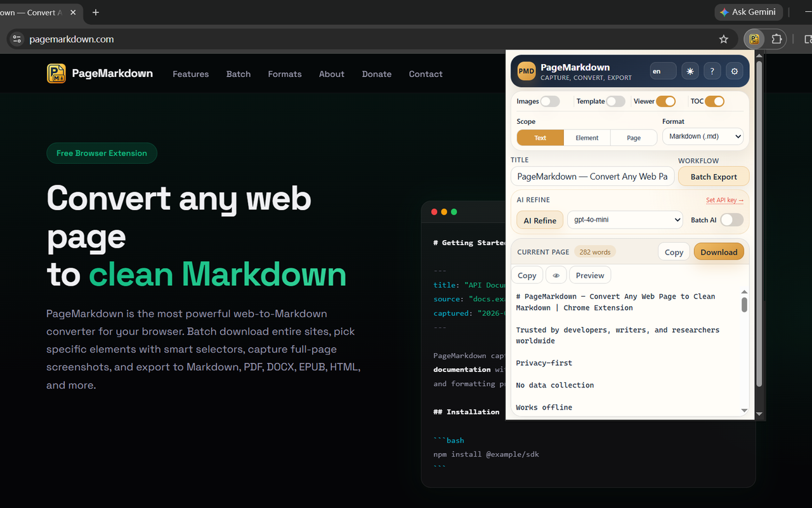The height and width of the screenshot is (508, 812).
Task: Click the PageMarkdown extension icon in Chrome toolbar
Action: 754,39
